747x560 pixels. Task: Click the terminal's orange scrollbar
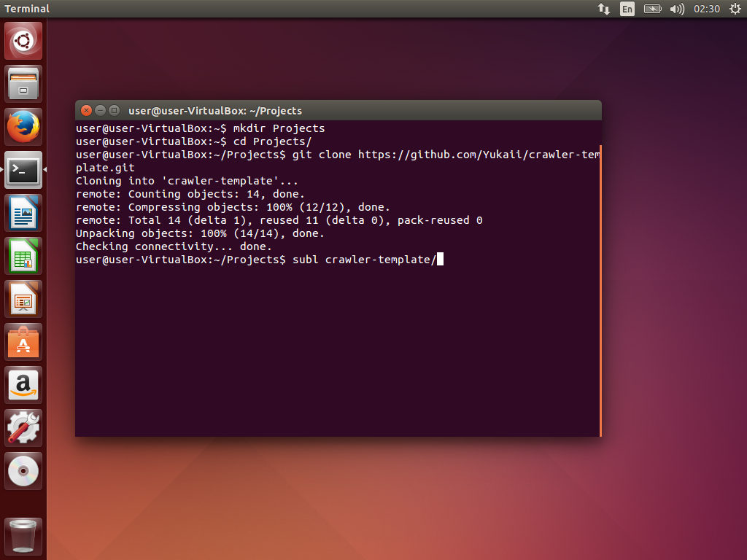(600, 290)
